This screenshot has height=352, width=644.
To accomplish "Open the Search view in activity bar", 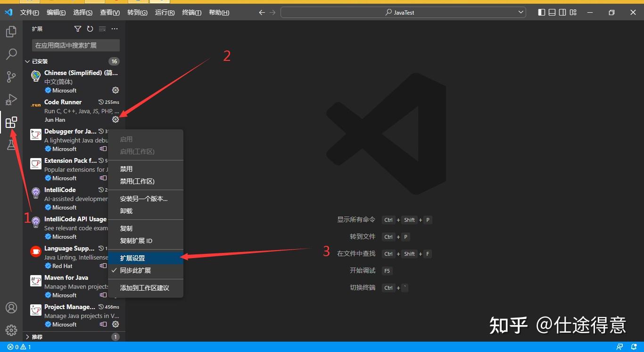I will tap(11, 54).
